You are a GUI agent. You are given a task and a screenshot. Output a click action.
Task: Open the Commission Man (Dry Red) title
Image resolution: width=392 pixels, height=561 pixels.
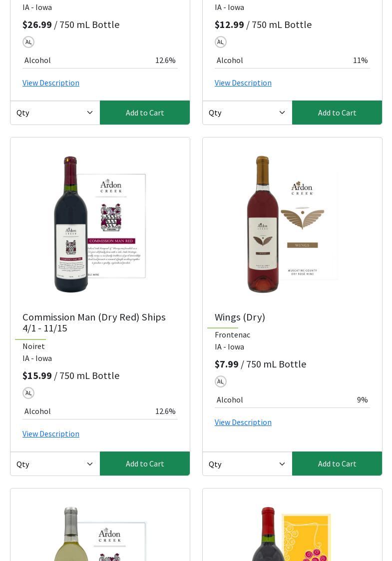(x=94, y=322)
